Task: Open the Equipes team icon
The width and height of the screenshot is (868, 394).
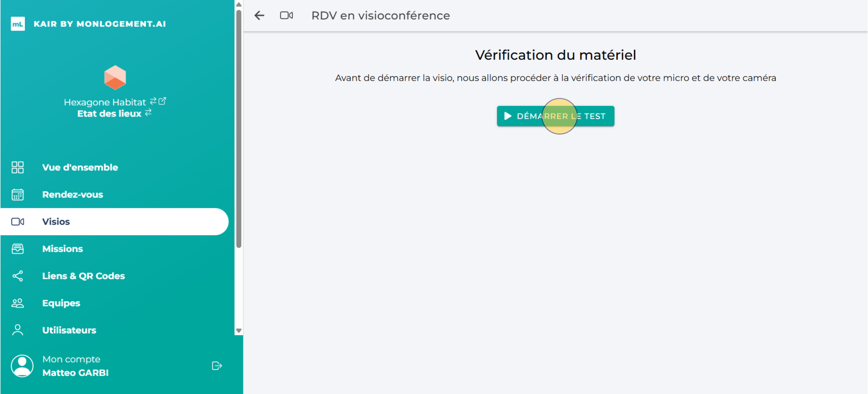Action: (x=18, y=303)
